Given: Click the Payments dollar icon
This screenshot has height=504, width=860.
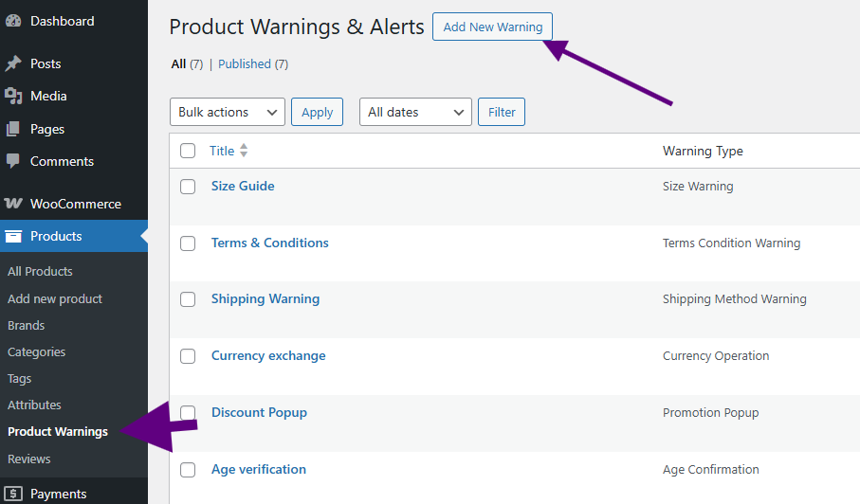Looking at the screenshot, I should click(x=13, y=494).
